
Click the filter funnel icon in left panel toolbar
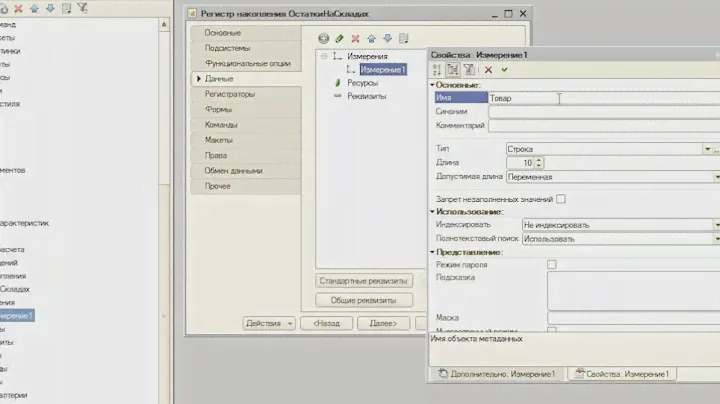pos(82,8)
